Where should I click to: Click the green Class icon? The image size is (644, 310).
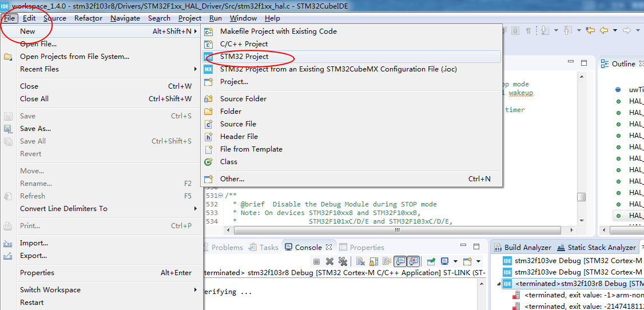[x=208, y=161]
